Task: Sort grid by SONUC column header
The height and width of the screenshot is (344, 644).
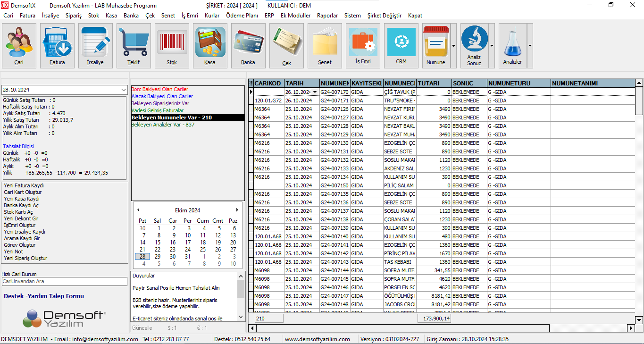Action: click(469, 84)
